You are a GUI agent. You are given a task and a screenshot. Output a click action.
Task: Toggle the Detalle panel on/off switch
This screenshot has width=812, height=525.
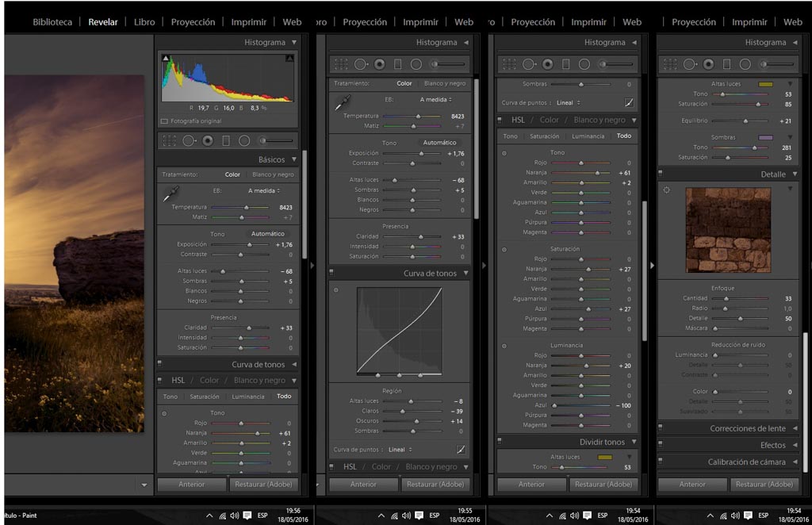point(661,174)
